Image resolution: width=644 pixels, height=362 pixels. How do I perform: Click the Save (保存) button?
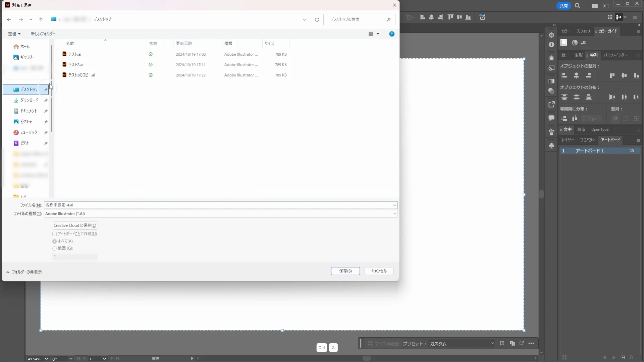click(x=345, y=271)
